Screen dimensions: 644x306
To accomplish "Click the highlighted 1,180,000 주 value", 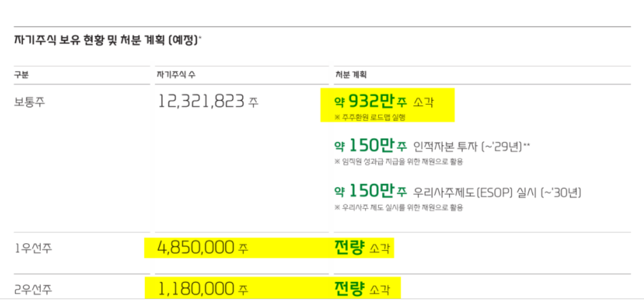I will [x=203, y=289].
